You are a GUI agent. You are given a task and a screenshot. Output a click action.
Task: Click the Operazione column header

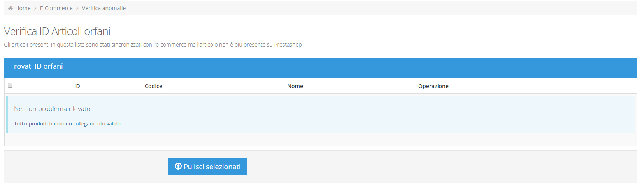[x=433, y=86]
